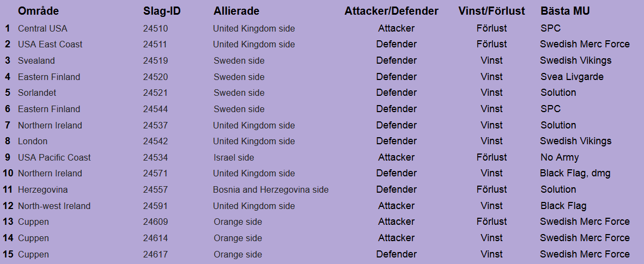Click USA Pacific Coast area
Image resolution: width=644 pixels, height=264 pixels.
[x=54, y=158]
